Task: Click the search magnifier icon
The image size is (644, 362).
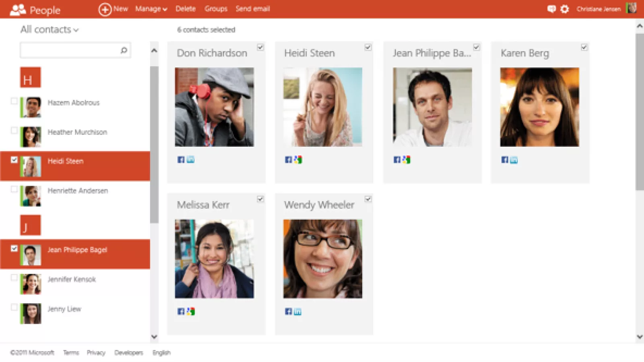Action: click(124, 50)
